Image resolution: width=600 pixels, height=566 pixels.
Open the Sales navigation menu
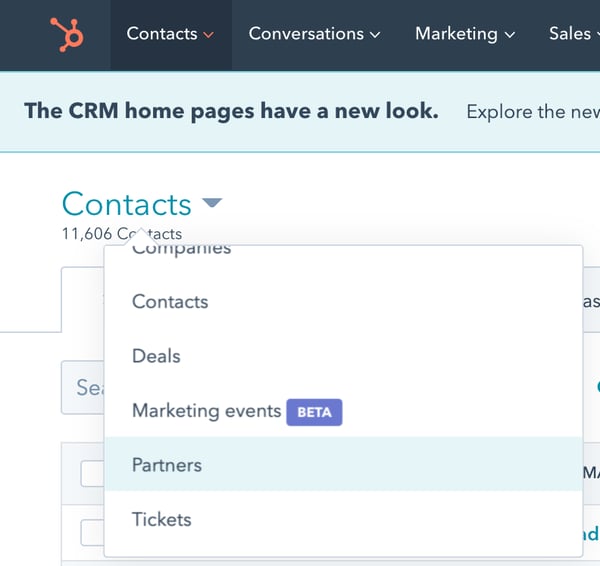pos(574,34)
